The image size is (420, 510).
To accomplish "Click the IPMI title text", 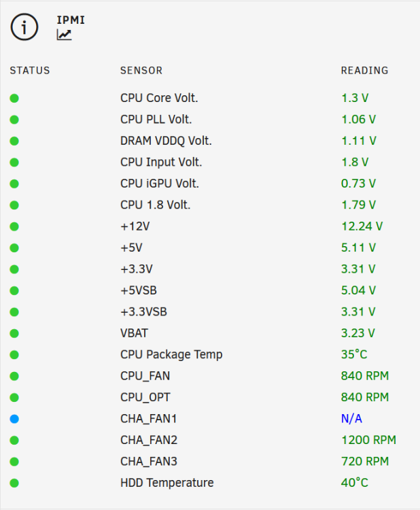I will click(71, 20).
